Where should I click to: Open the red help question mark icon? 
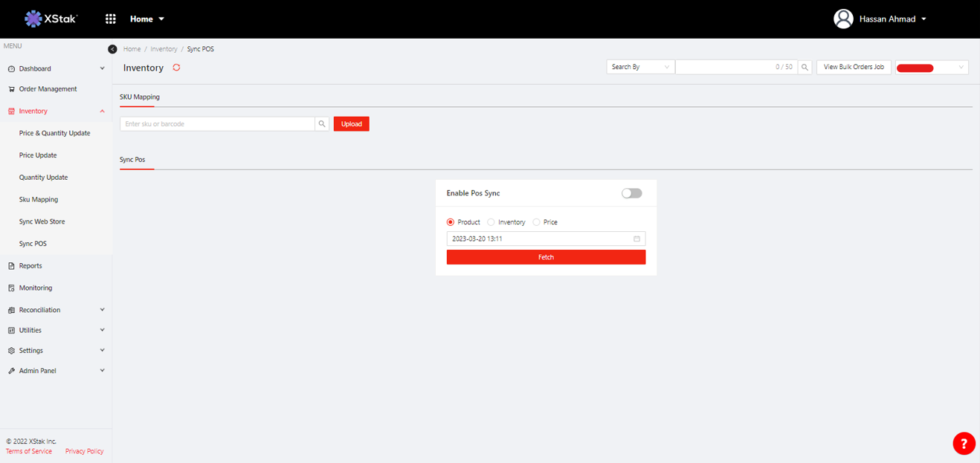[964, 444]
